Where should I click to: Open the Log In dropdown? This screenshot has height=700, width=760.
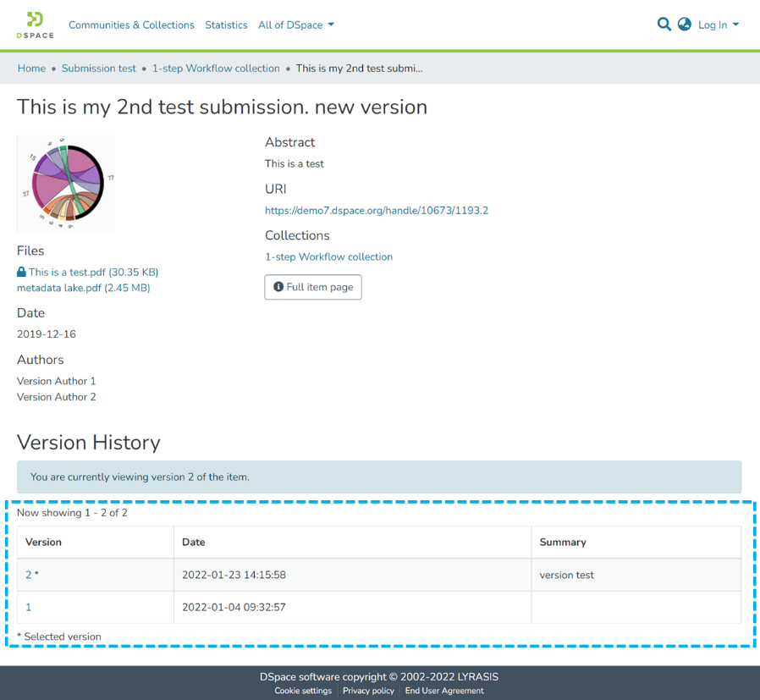[718, 25]
